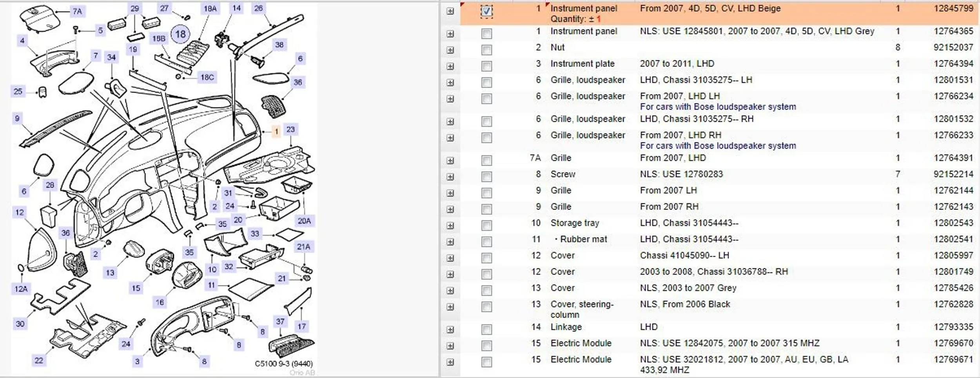Click the circled 18 callout in the diagram
This screenshot has height=378, width=980.
[x=180, y=34]
